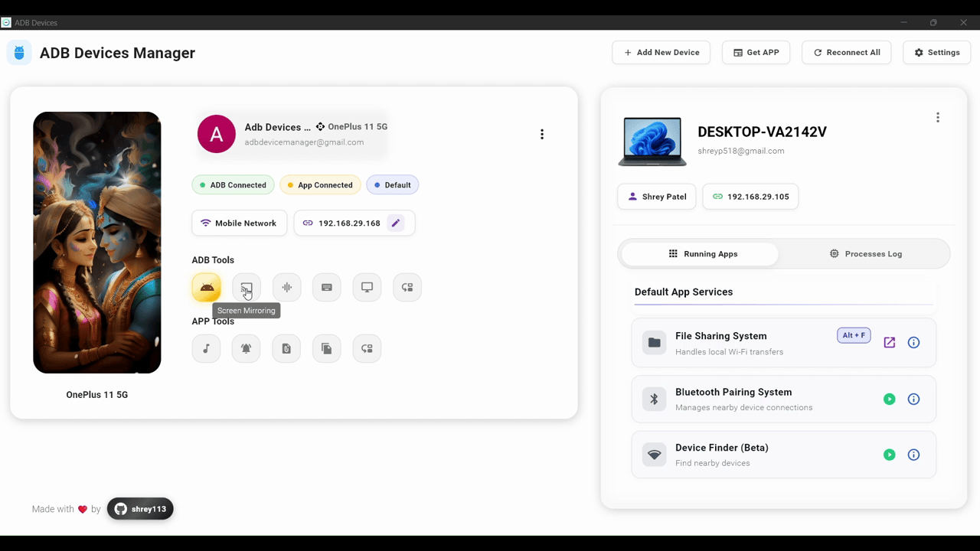Open File Sharing System in external window
This screenshot has height=551, width=980.
pyautogui.click(x=889, y=342)
